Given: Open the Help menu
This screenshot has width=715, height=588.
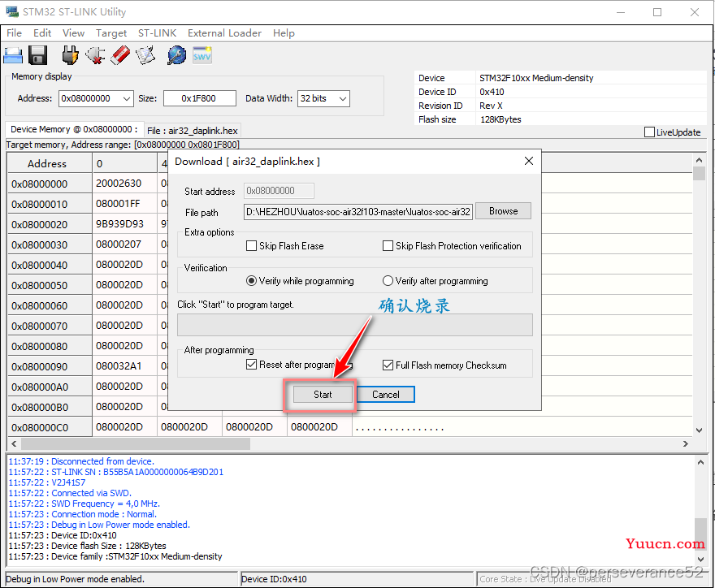Looking at the screenshot, I should pos(284,33).
